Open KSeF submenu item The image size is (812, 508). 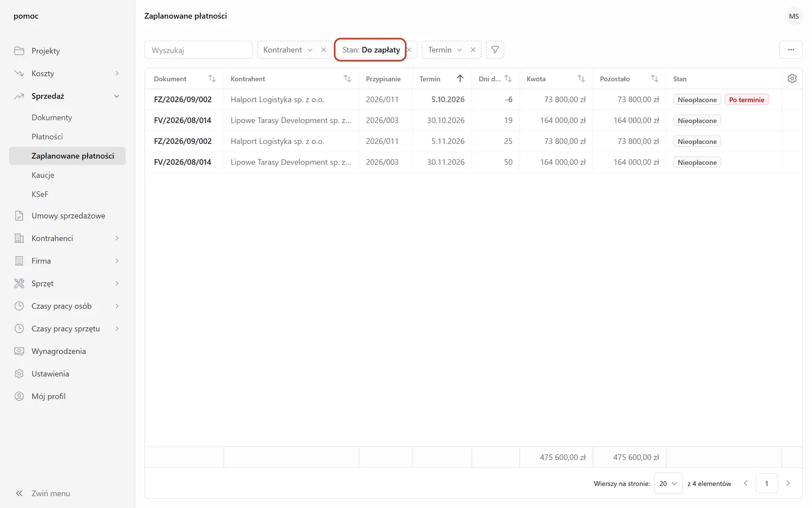pos(40,194)
